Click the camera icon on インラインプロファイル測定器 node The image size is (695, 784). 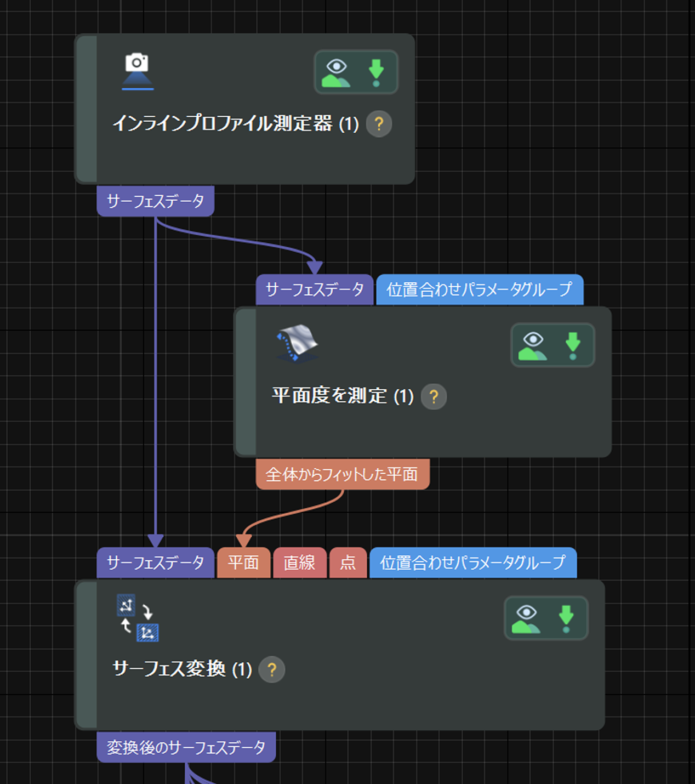pyautogui.click(x=137, y=71)
